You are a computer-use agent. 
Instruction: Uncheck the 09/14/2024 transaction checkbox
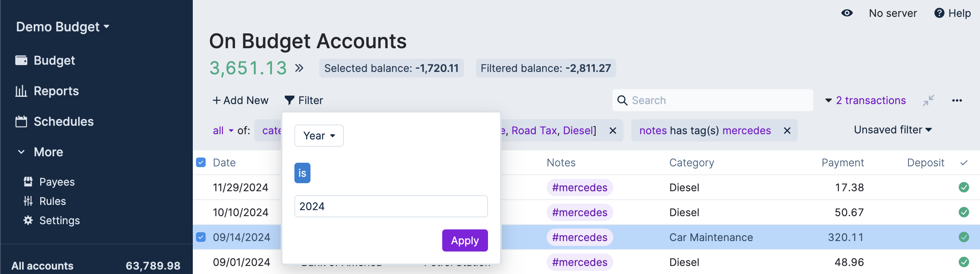201,237
